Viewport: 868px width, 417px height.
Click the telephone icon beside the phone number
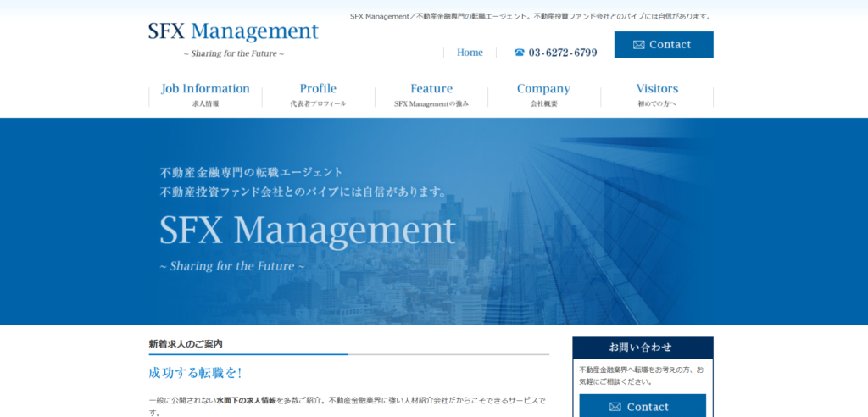click(520, 53)
